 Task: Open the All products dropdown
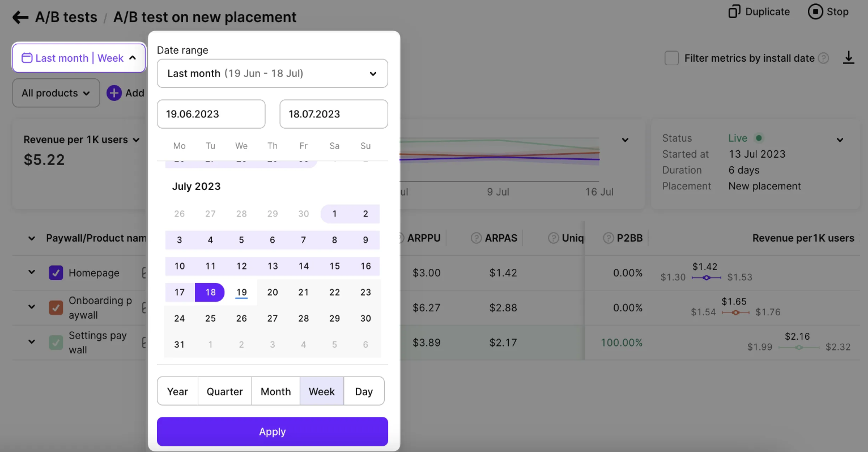56,93
